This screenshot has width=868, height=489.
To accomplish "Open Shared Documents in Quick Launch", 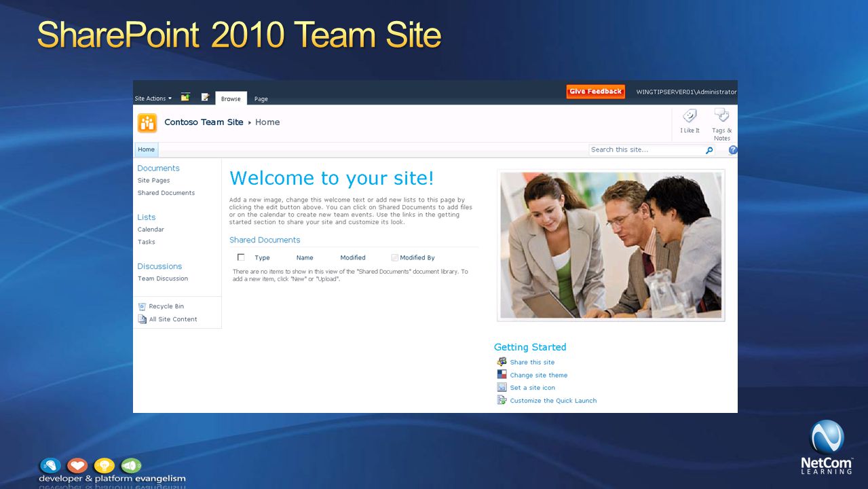I will [x=166, y=193].
